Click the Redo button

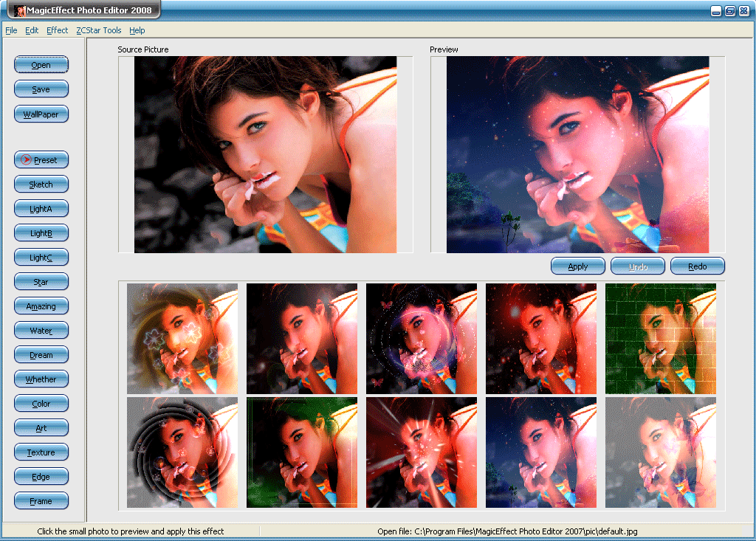pos(697,266)
